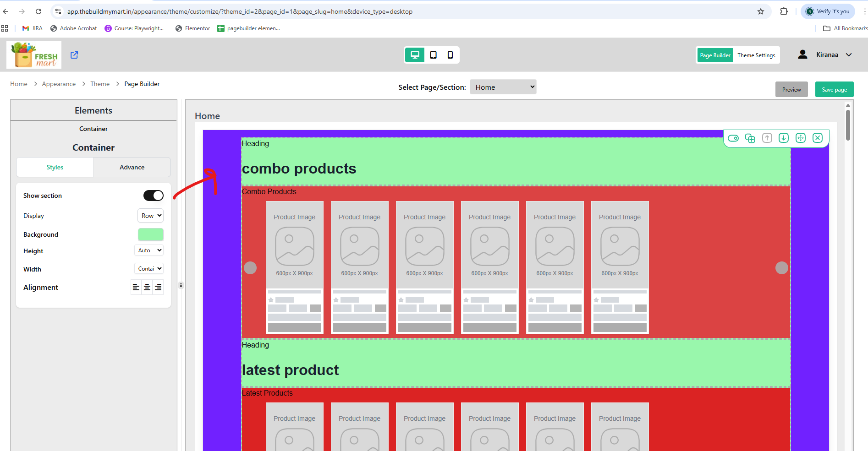
Task: Switch to mobile device view
Action: 450,55
